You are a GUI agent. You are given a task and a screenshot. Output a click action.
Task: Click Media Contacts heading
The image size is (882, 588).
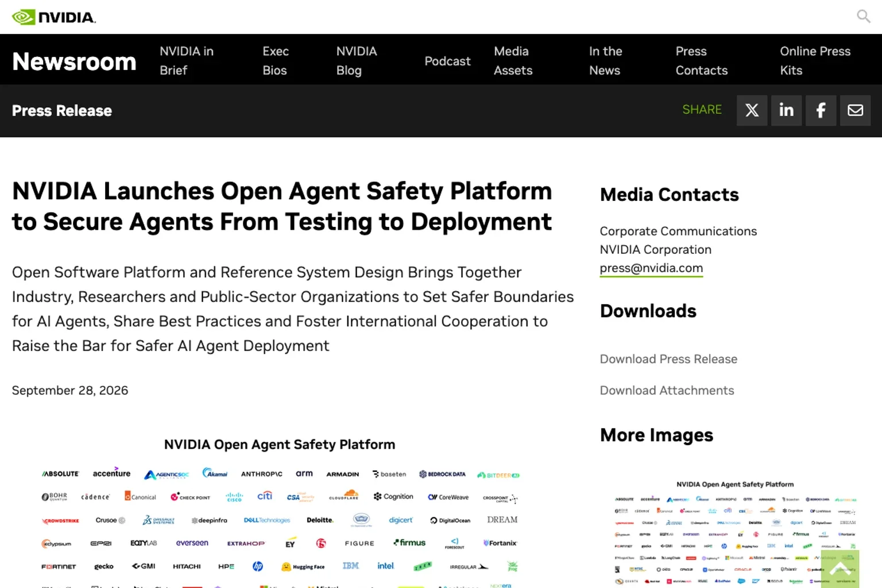(670, 195)
